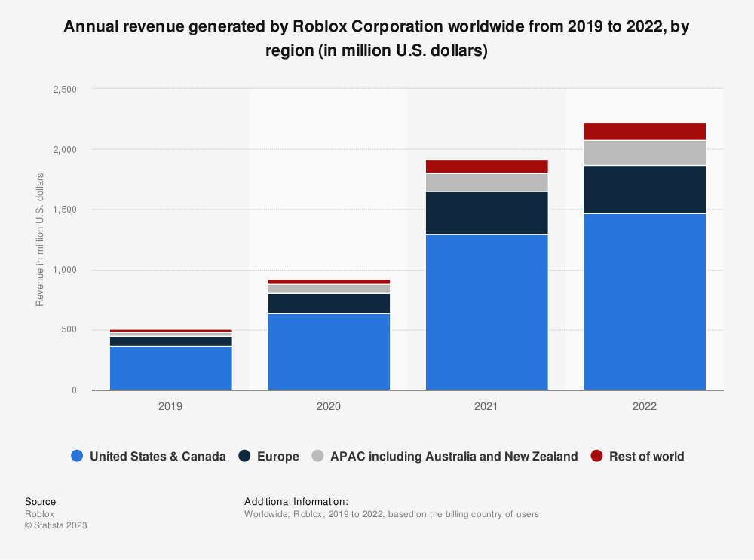Select the 2022 blue United States & Canada bar segment
Viewport: 754px width, 560px height.
coord(645,302)
